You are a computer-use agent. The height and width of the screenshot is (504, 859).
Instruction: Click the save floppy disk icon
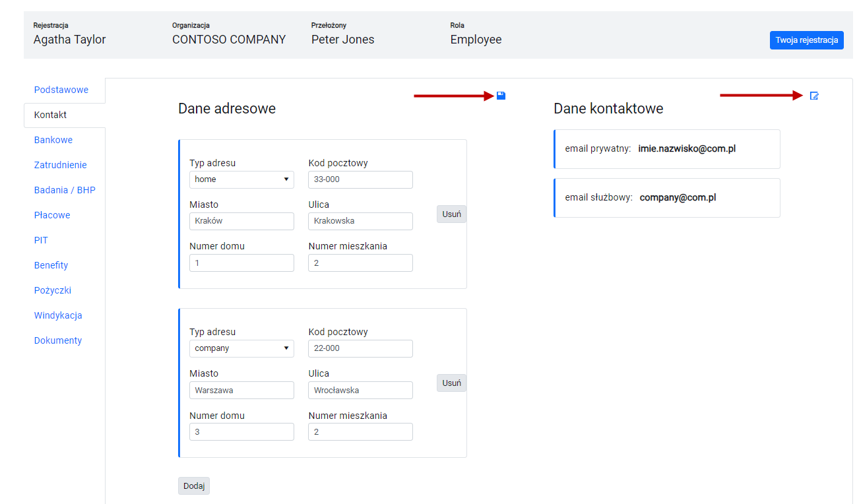pos(501,96)
